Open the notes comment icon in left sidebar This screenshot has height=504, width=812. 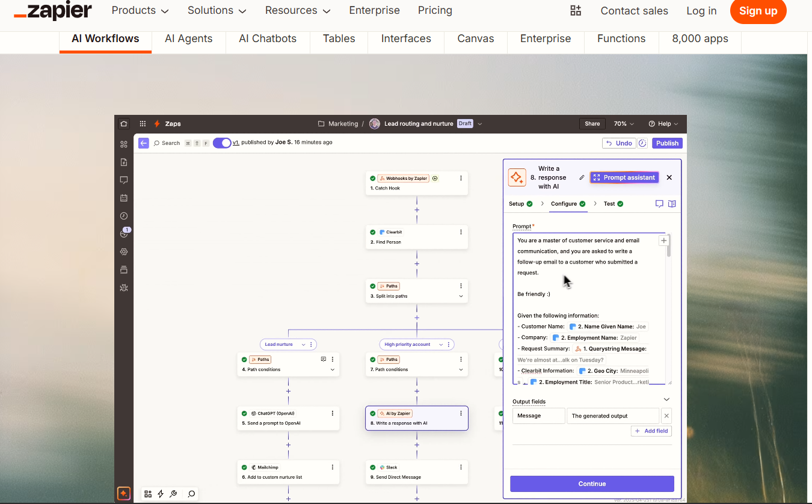coord(124,180)
